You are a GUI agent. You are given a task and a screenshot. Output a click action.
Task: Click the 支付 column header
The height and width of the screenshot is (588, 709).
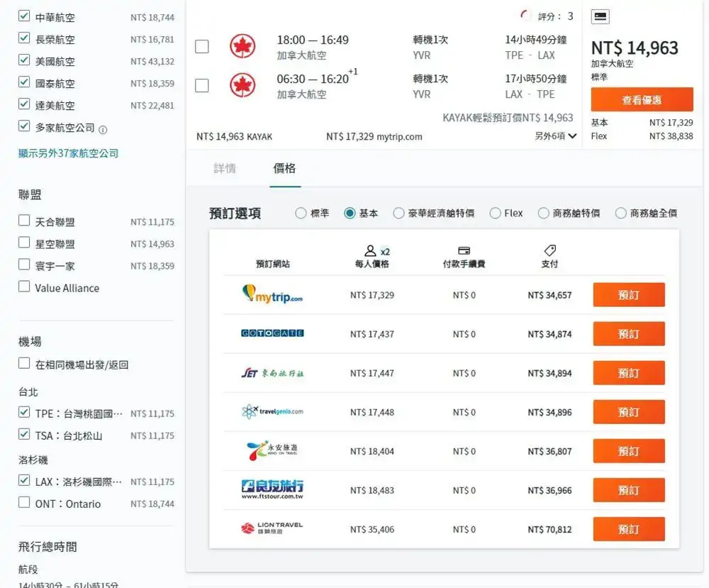click(x=549, y=257)
